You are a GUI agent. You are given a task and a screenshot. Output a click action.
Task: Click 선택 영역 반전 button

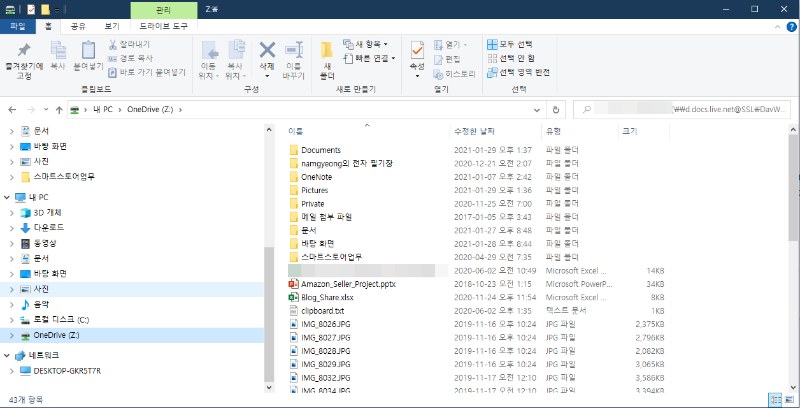tap(518, 72)
